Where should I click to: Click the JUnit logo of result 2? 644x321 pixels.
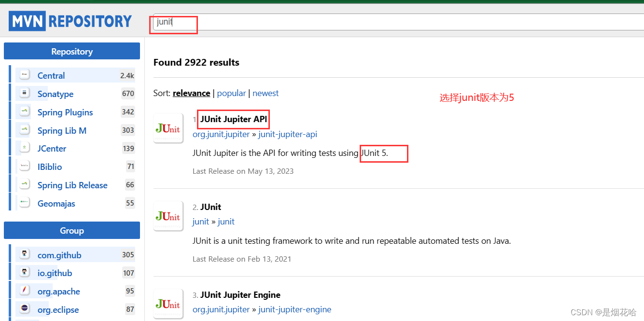coord(168,216)
